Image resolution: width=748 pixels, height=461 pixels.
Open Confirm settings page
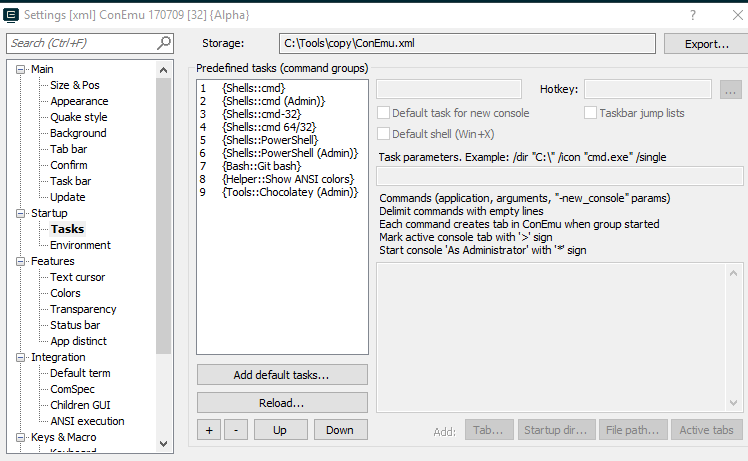click(x=69, y=165)
